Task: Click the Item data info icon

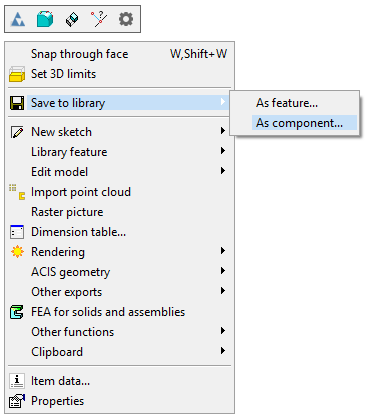Action: [x=17, y=381]
